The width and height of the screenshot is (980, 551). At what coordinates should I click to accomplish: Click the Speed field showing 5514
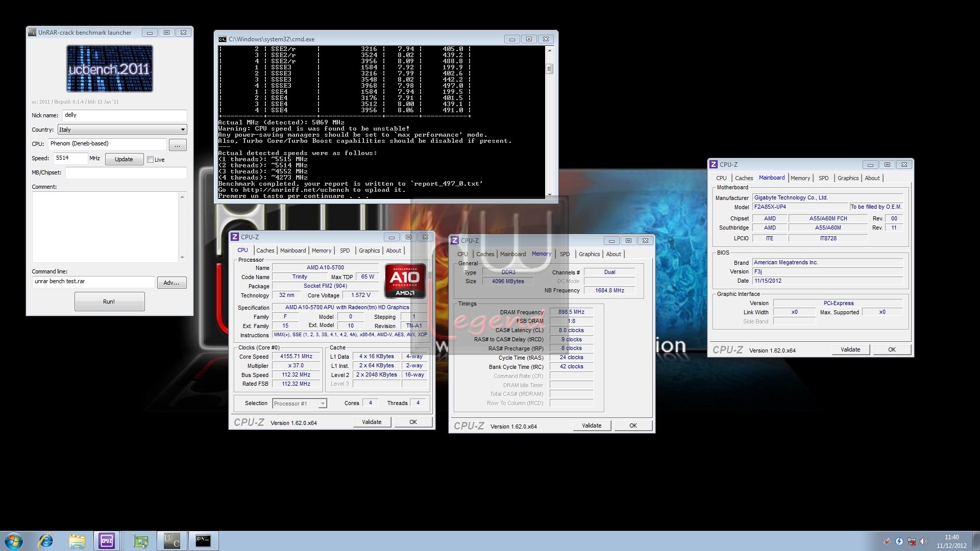point(70,158)
